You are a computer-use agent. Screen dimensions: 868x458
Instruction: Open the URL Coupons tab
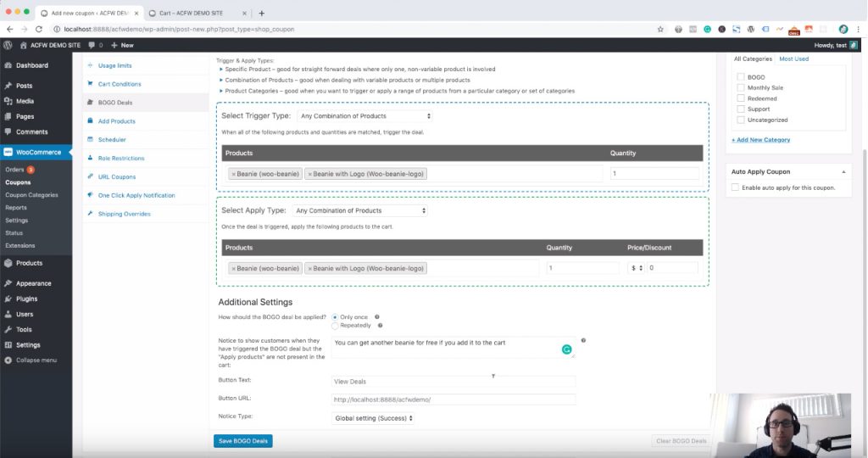click(x=117, y=176)
